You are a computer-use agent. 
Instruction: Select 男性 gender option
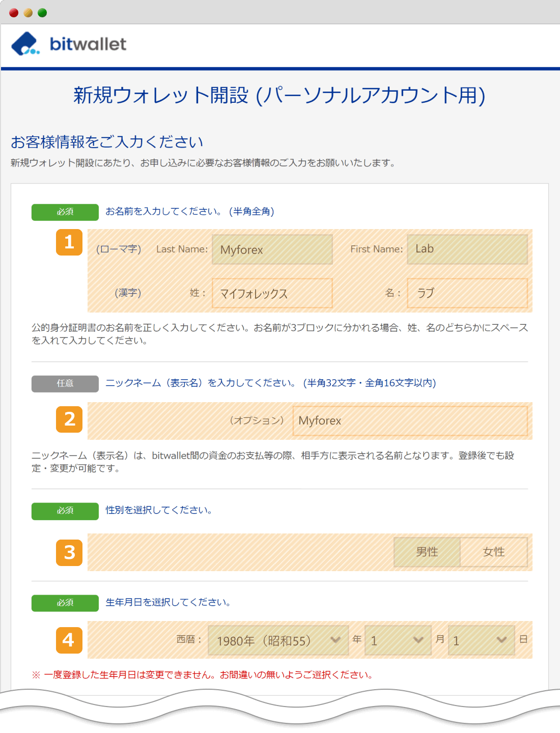pos(427,552)
